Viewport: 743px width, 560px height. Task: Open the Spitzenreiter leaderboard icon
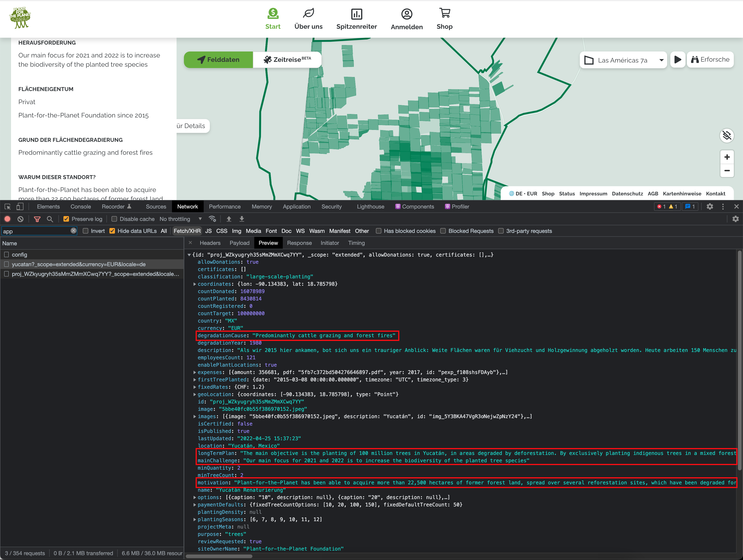[356, 14]
